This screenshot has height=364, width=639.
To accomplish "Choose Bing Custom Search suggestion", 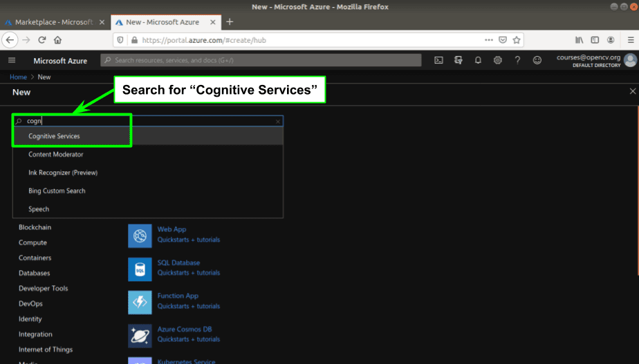I will point(148,191).
